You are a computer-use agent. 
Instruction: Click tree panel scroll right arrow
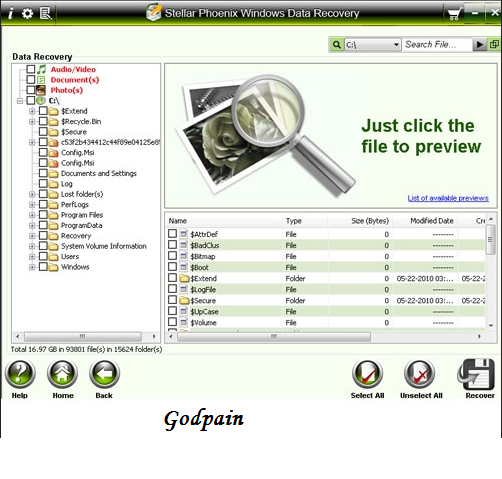[154, 336]
